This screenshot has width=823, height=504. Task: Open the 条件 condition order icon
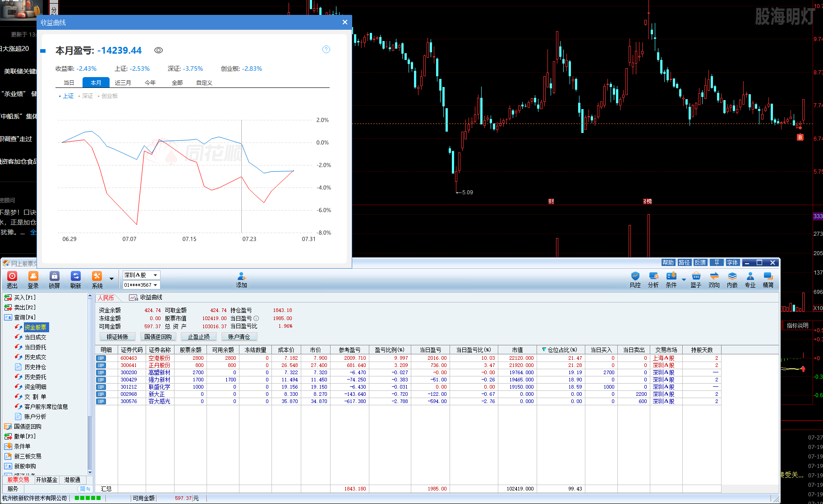[x=671, y=280]
